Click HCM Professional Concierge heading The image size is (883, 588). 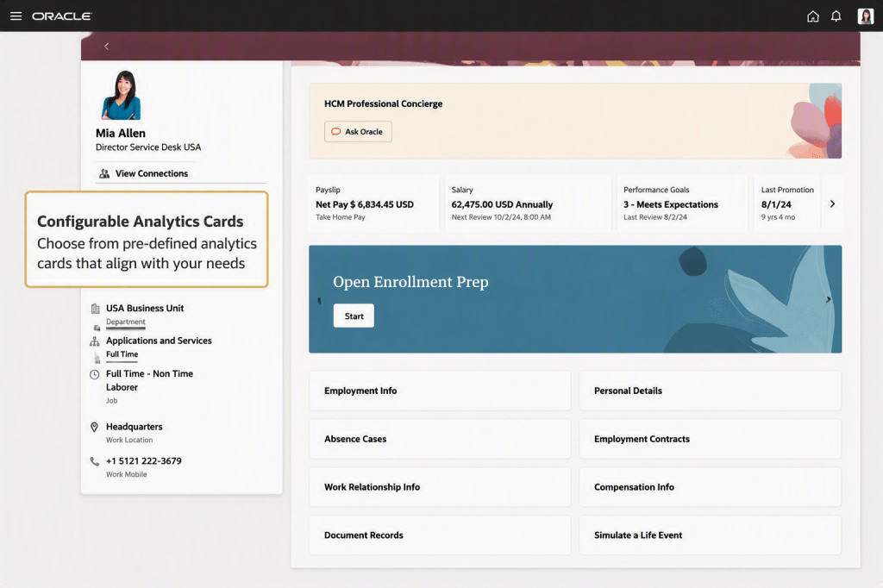pyautogui.click(x=383, y=103)
